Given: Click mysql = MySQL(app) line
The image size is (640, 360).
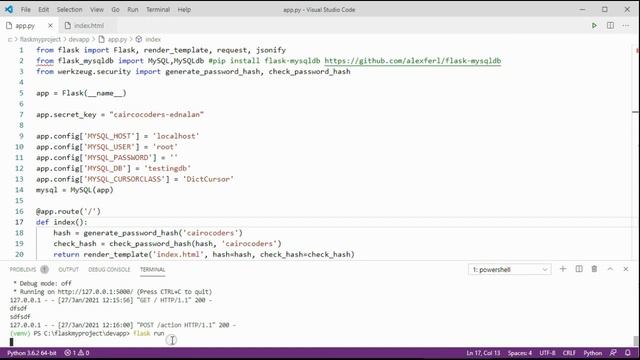Looking at the screenshot, I should coord(75,190).
